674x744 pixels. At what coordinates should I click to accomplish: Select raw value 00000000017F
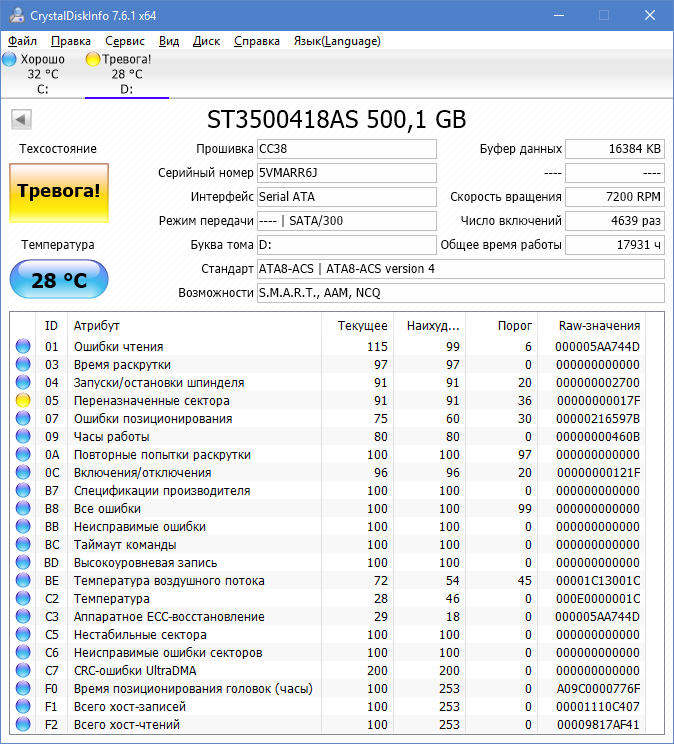pyautogui.click(x=599, y=401)
